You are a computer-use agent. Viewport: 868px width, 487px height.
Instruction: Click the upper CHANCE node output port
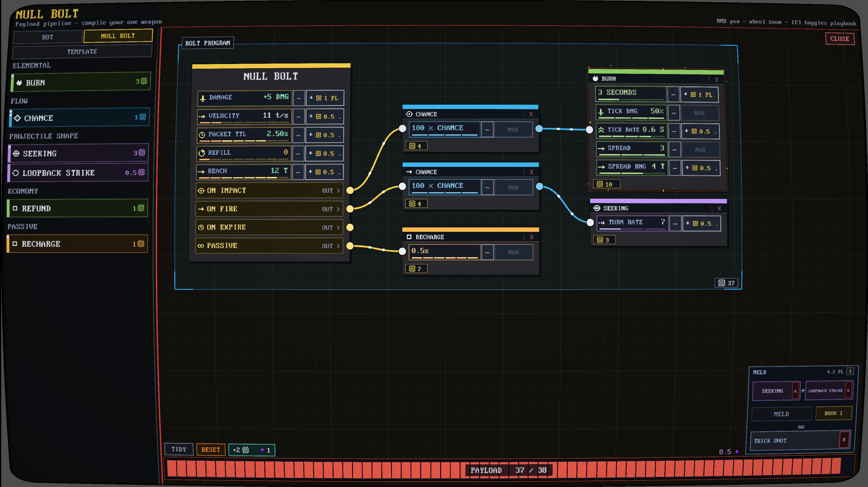point(539,129)
